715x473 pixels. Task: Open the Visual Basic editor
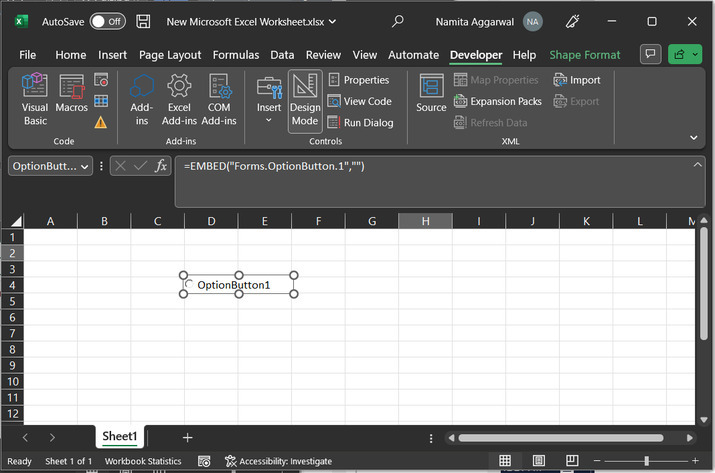click(35, 100)
